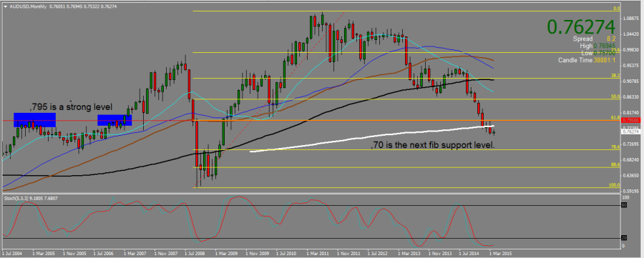Click the 0.72695 price axis label
The height and width of the screenshot is (258, 644).
coord(631,144)
